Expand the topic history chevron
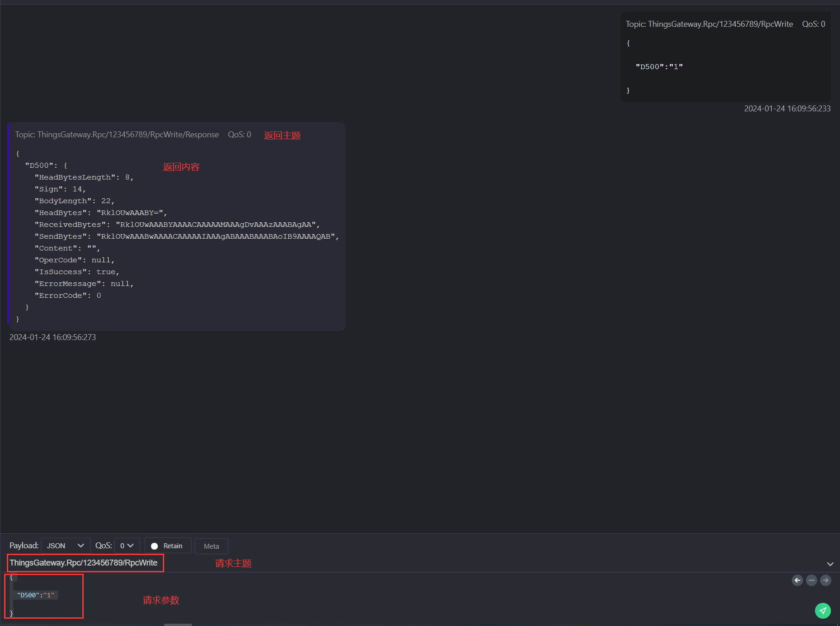Screen dimensions: 840x626 830,564
